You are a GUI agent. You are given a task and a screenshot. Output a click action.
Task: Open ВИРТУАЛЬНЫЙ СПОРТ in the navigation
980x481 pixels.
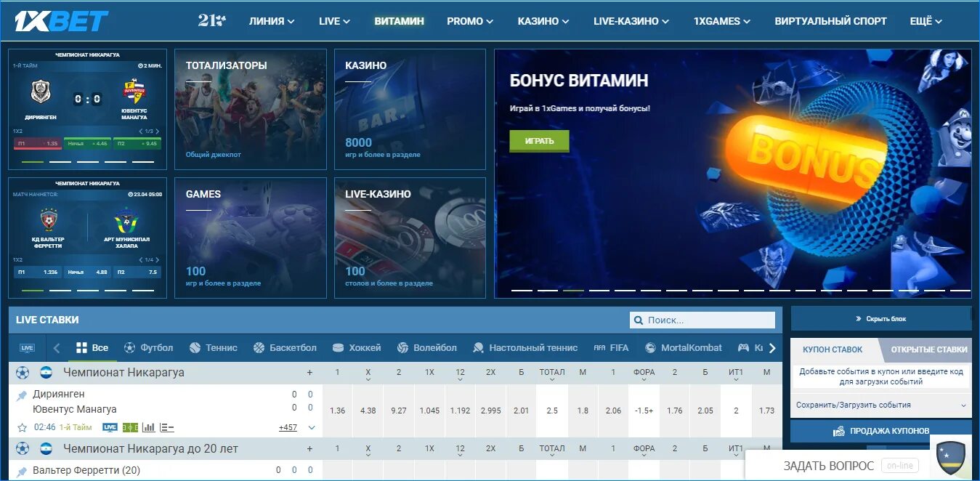pos(830,21)
